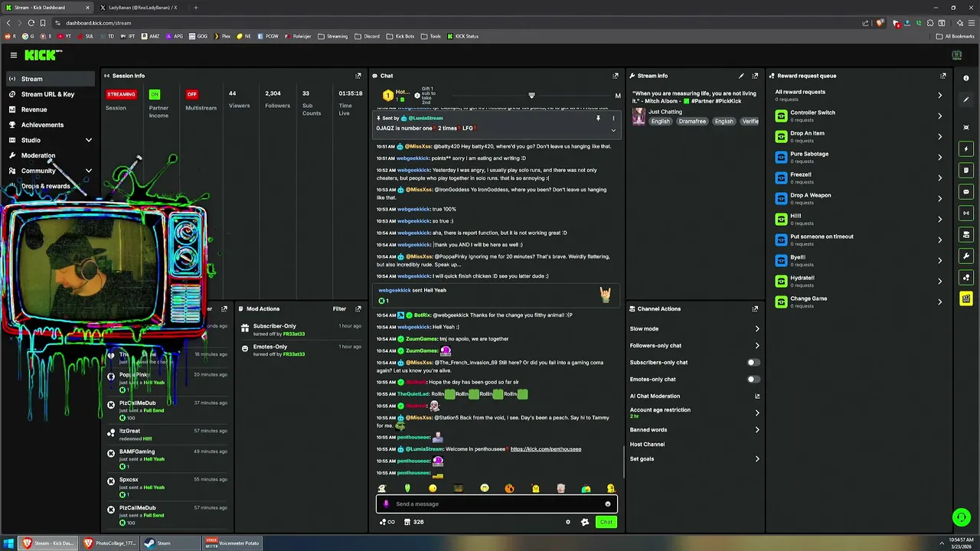
Task: Pop out the Reward request queue panel
Action: (943, 76)
